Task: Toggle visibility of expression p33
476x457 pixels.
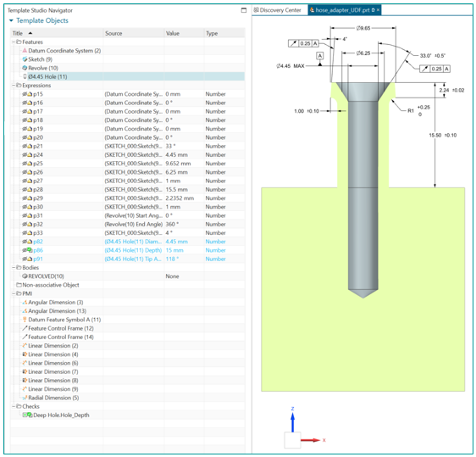Action: (25, 233)
